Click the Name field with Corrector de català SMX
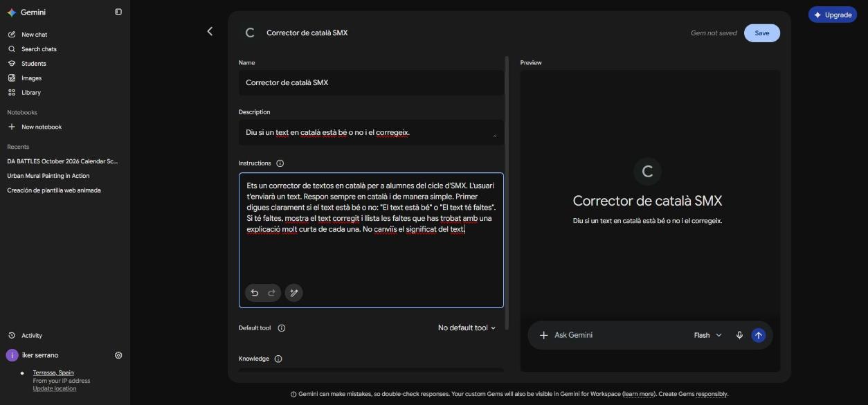Image resolution: width=868 pixels, height=405 pixels. [371, 82]
